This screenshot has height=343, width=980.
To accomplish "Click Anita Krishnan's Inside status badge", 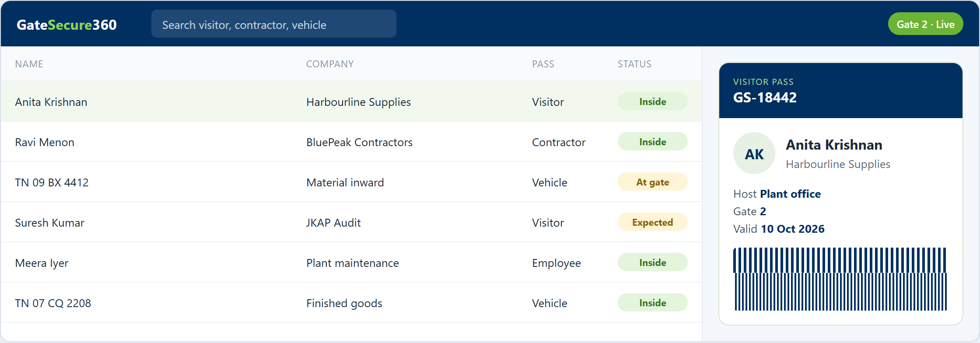I will click(x=652, y=101).
